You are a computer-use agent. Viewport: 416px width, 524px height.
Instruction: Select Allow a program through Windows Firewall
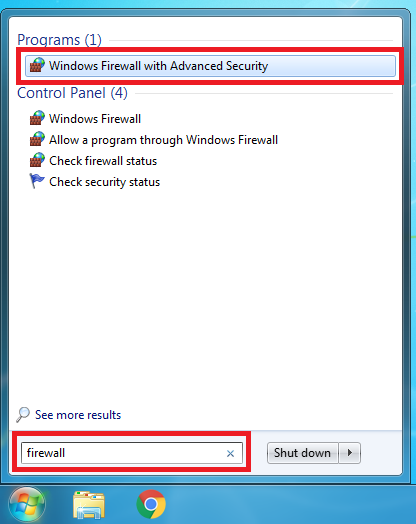coord(163,140)
